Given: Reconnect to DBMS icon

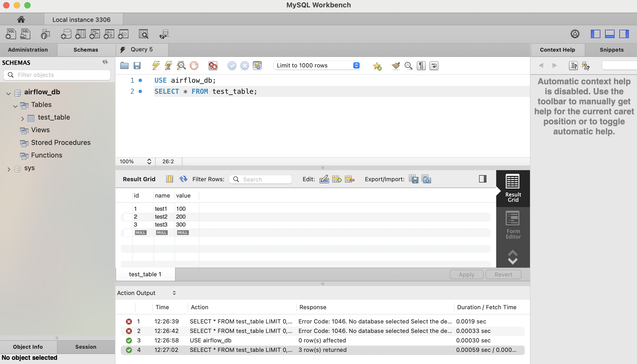Looking at the screenshot, I should click(x=164, y=34).
